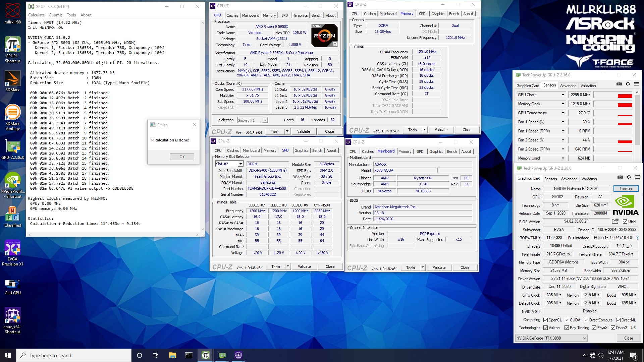
Task: Open the GPUPI shortcut on desktop
Action: (12, 50)
